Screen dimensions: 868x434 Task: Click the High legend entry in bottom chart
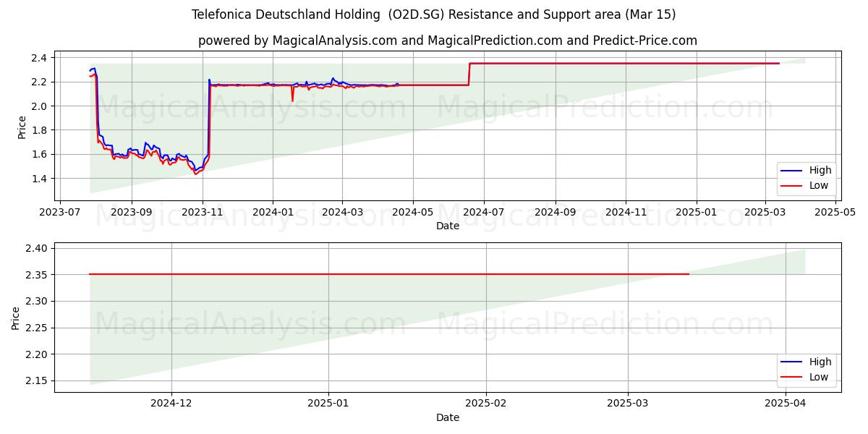click(806, 362)
